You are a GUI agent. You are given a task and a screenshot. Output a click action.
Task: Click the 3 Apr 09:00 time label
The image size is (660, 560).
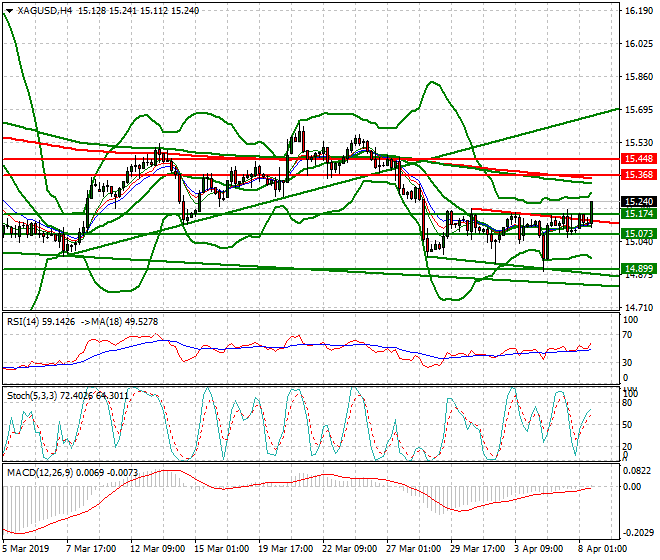(539, 549)
